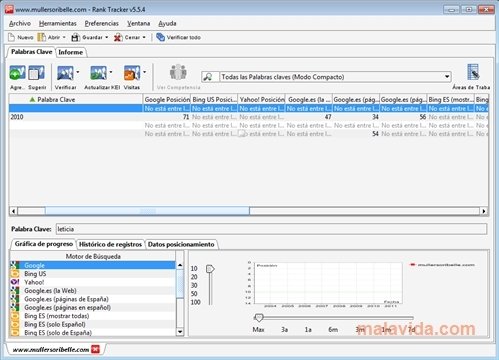Expand the Cerrar dropdown arrow
Image resolution: width=499 pixels, height=360 pixels.
(144, 37)
